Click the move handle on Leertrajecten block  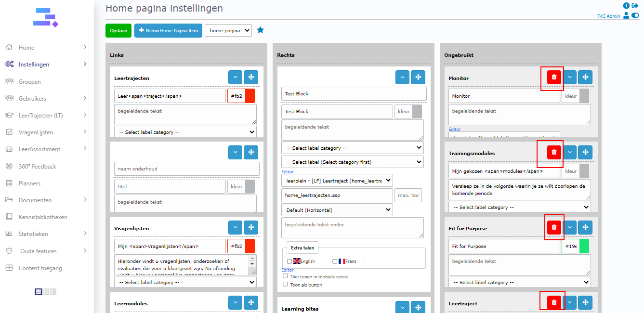pyautogui.click(x=250, y=78)
